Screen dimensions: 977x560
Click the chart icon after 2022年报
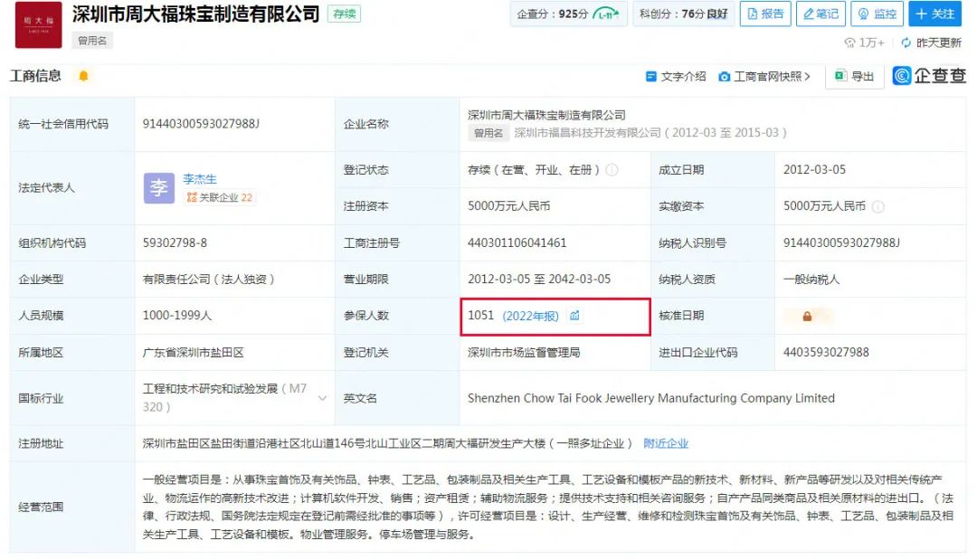574,316
